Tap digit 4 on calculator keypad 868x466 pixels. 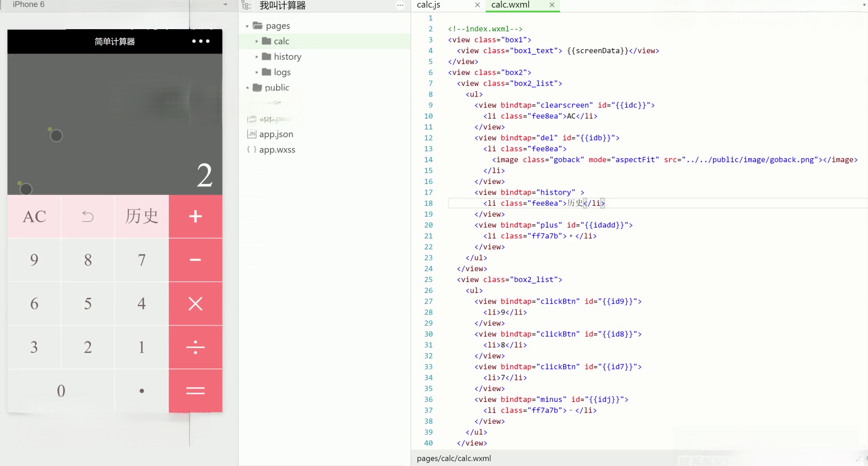coord(142,303)
